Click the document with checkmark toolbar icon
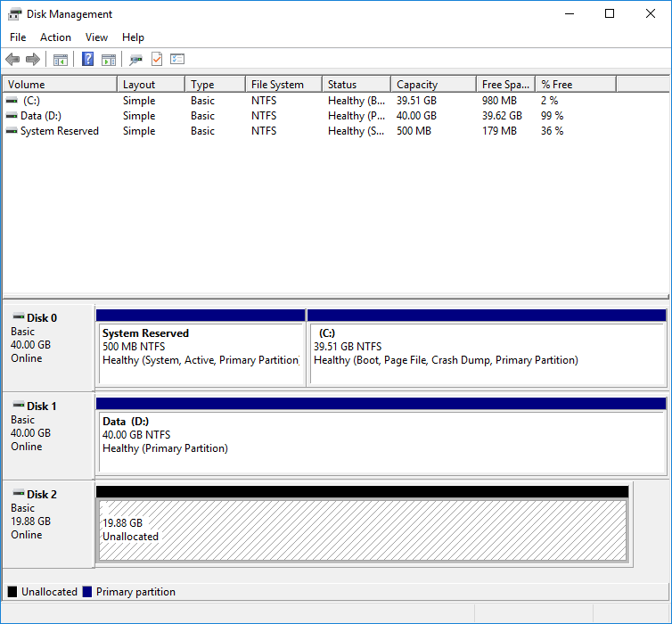Viewport: 672px width, 624px height. (157, 59)
